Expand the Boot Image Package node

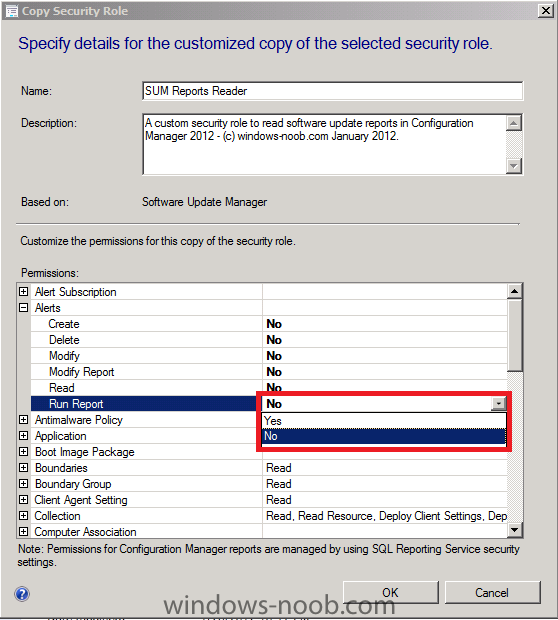coord(24,452)
